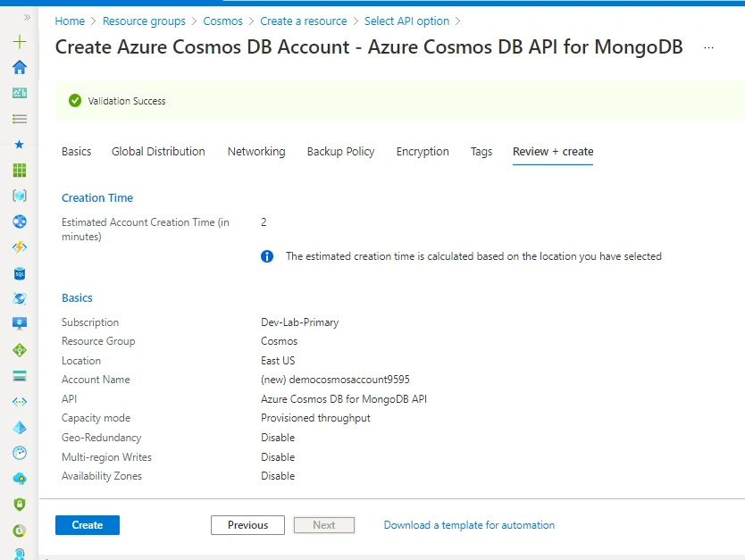Switch to the Networking tab
Image resolution: width=745 pixels, height=560 pixels.
pyautogui.click(x=256, y=152)
